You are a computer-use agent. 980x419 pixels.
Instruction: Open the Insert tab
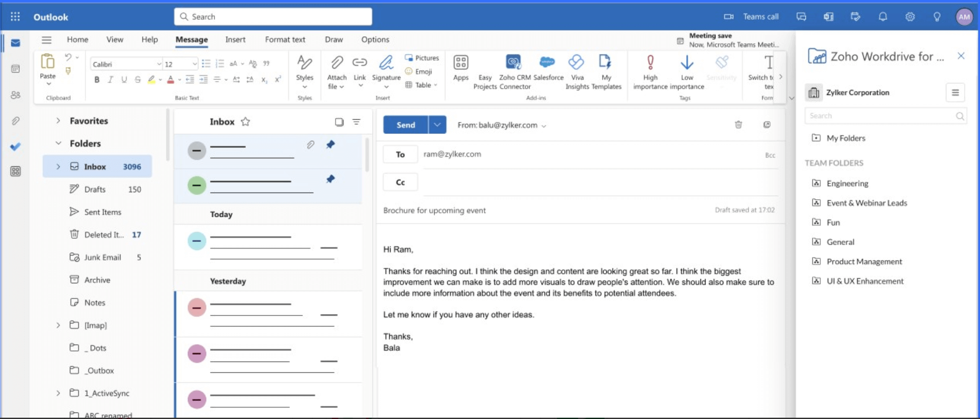click(x=235, y=39)
